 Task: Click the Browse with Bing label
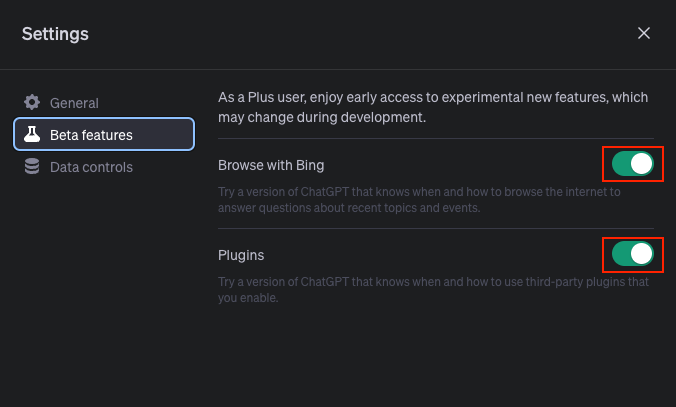coord(271,165)
